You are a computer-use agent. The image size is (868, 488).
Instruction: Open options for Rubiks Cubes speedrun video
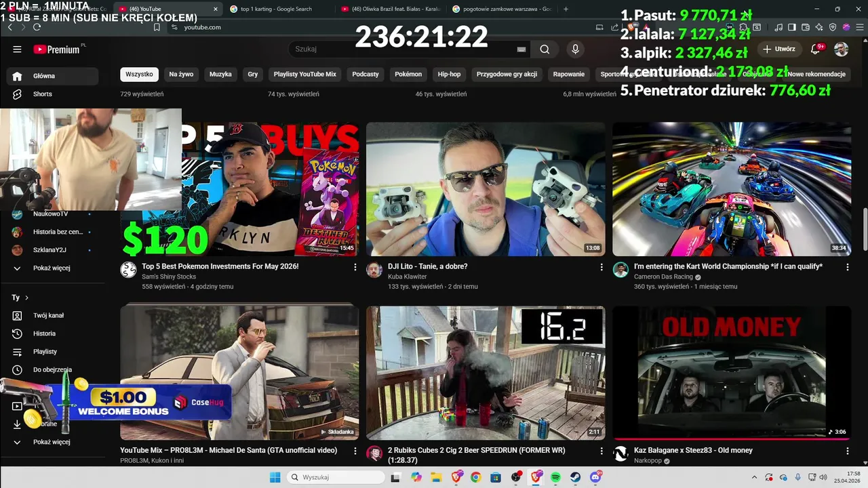pos(601,451)
